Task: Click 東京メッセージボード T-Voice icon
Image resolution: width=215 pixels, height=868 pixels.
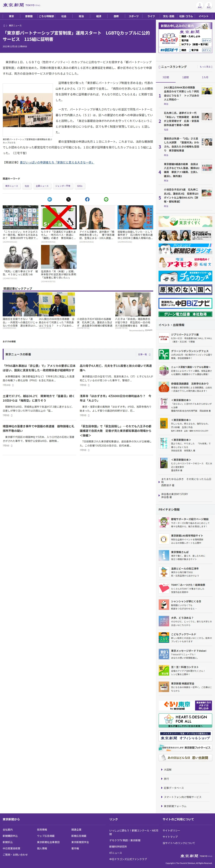Action: [x=164, y=654]
